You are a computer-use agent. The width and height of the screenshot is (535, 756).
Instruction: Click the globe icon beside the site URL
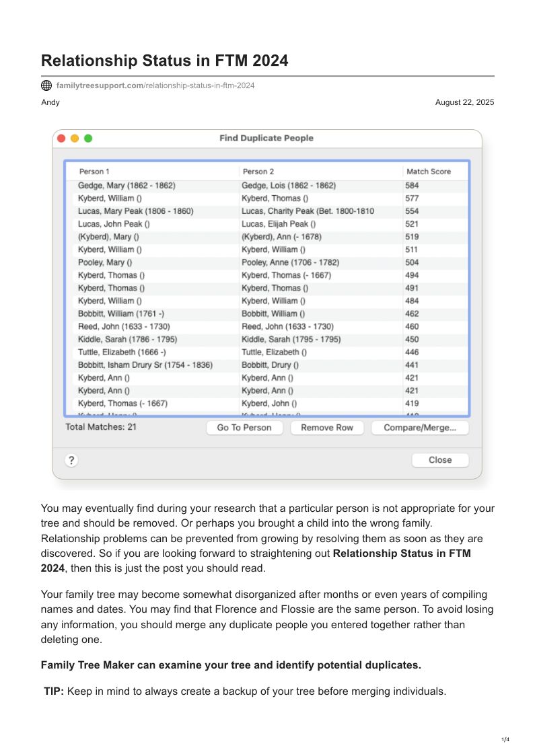point(46,85)
